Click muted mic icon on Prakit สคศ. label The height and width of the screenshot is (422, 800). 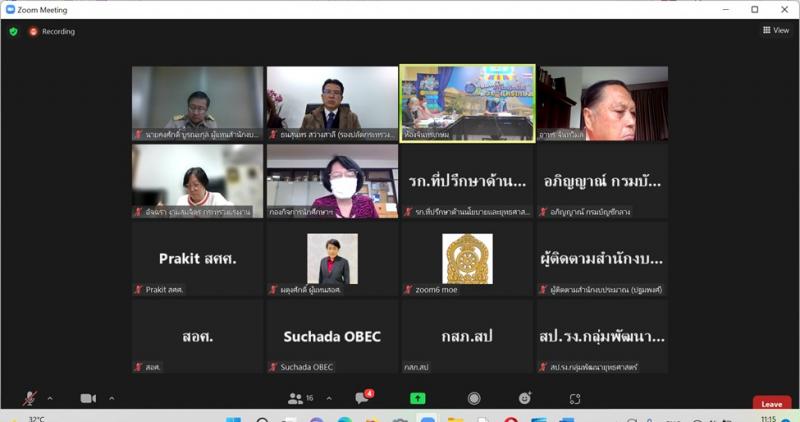(x=138, y=289)
